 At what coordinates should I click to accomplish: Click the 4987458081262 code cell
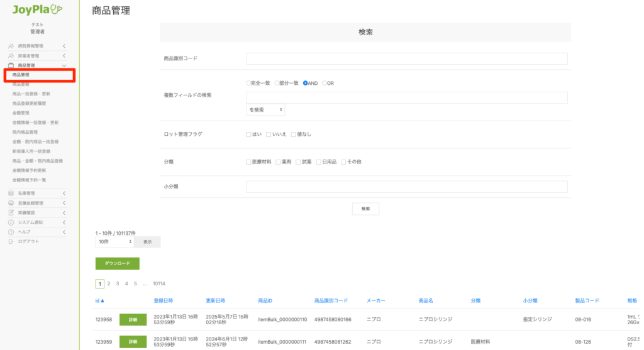click(333, 341)
